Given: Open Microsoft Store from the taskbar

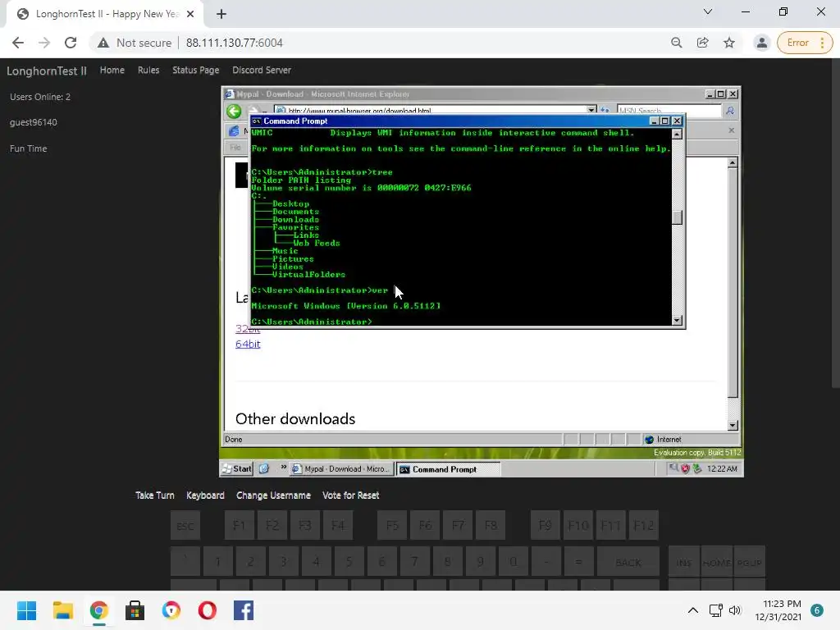Looking at the screenshot, I should pos(135,610).
